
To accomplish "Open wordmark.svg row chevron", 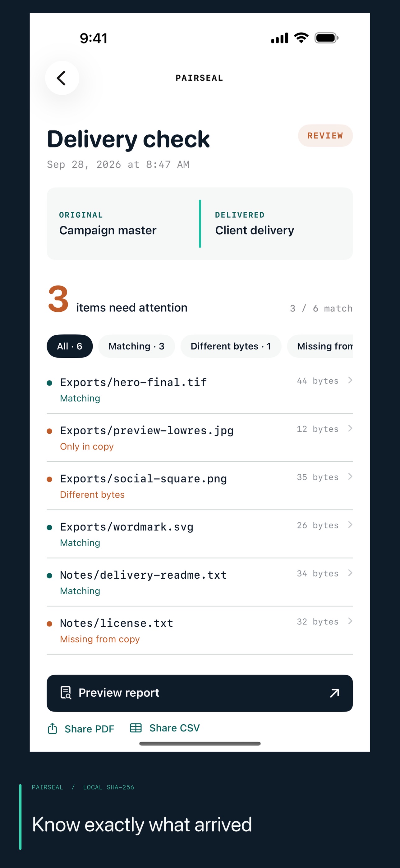I will [350, 525].
